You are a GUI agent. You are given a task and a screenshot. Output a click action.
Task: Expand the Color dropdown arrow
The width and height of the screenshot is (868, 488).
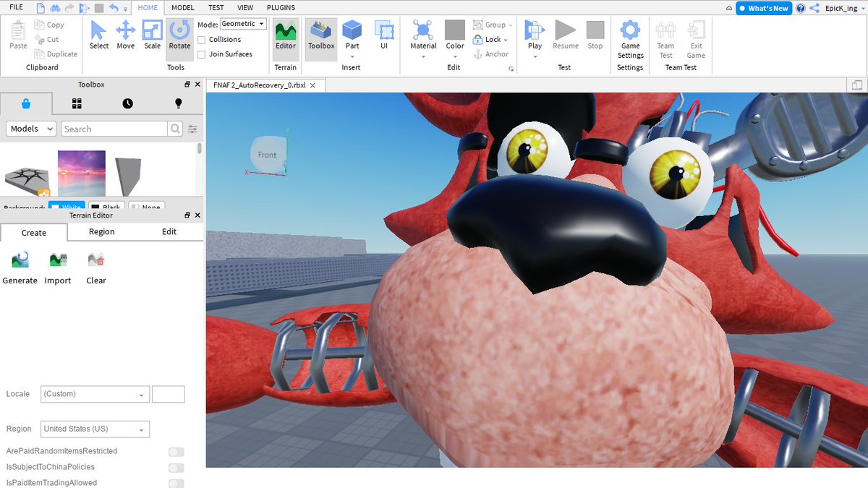(x=455, y=56)
